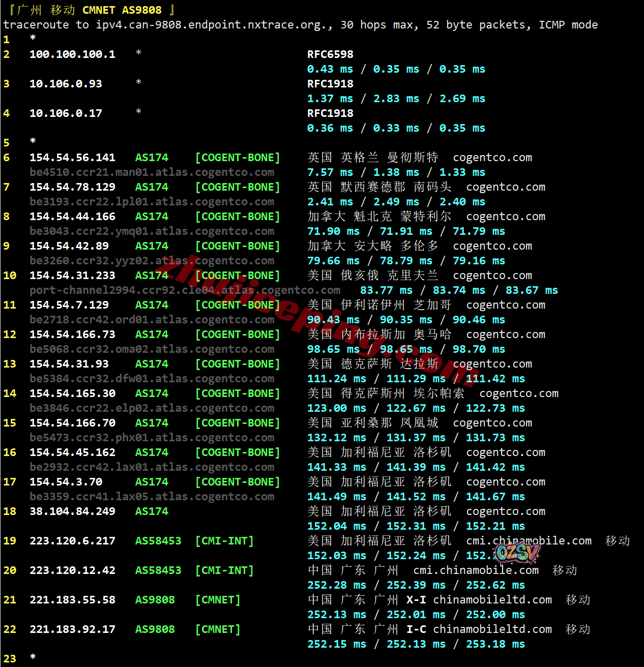Screen dimensions: 644x667
Task: Click hostname be2932.ccr42.lax01.atlas.cogentco.com
Action: pyautogui.click(x=152, y=467)
